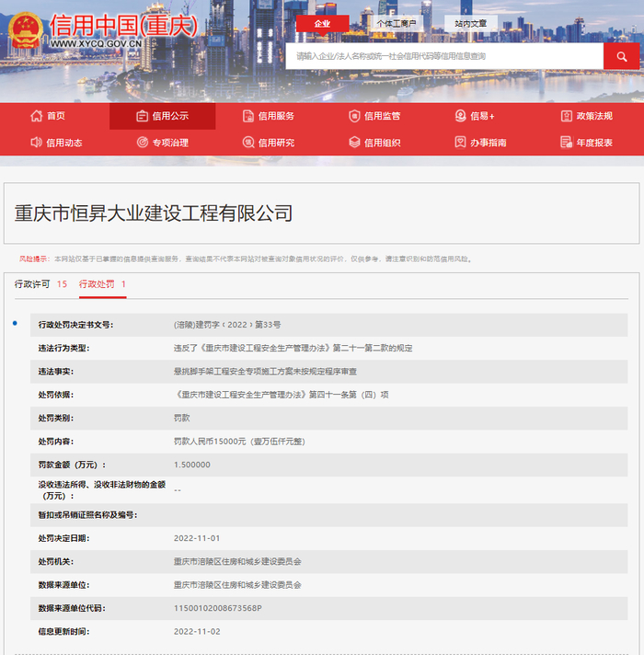Select the 站内文章 search tab
Screen dimensions: 644x655
[x=471, y=23]
